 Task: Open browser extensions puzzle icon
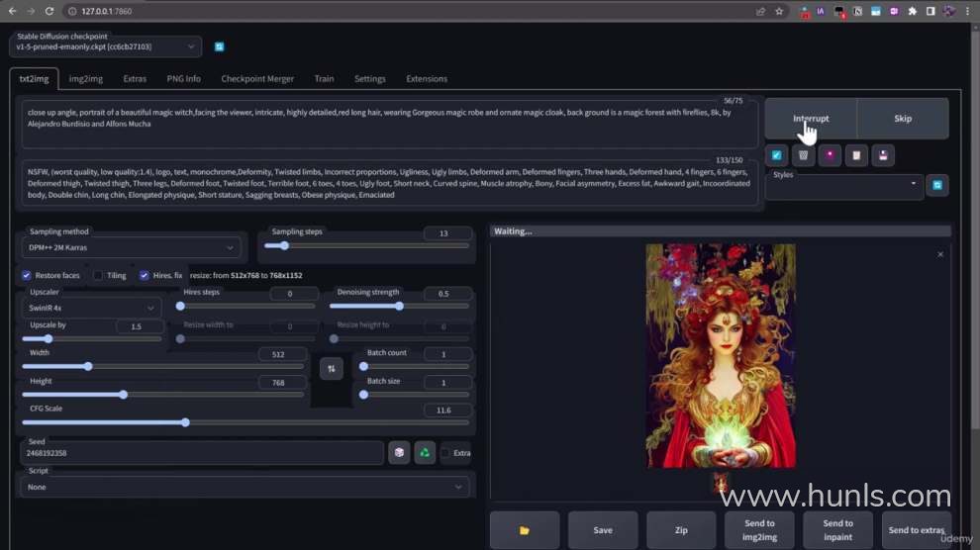[x=913, y=11]
